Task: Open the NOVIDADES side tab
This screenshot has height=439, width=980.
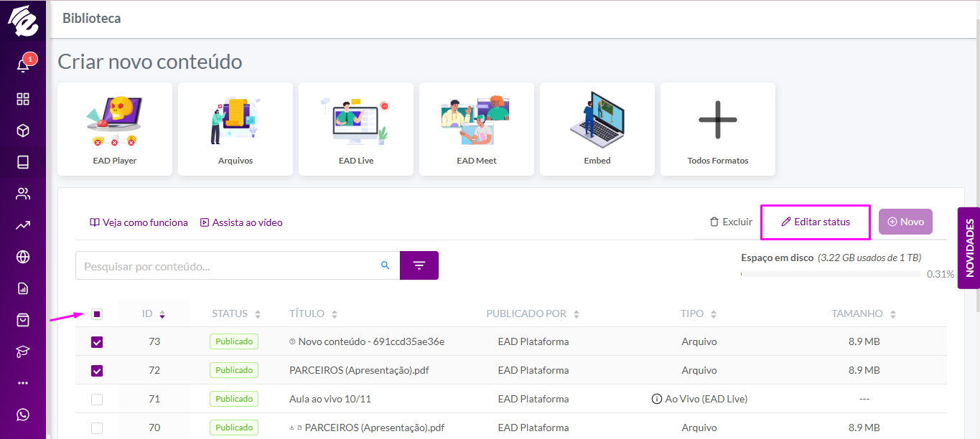Action: click(969, 248)
